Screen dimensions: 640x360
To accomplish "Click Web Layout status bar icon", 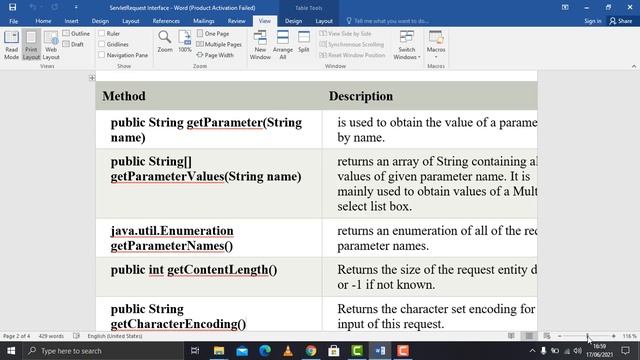I will (x=547, y=336).
